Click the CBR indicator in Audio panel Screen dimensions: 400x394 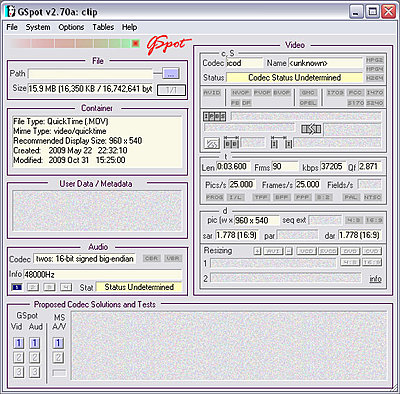coord(152,258)
